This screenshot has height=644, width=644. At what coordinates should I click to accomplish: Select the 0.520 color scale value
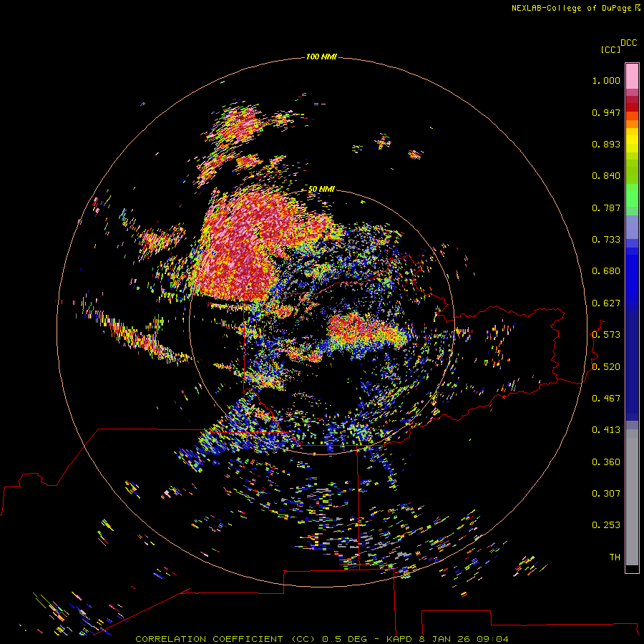[x=606, y=367]
